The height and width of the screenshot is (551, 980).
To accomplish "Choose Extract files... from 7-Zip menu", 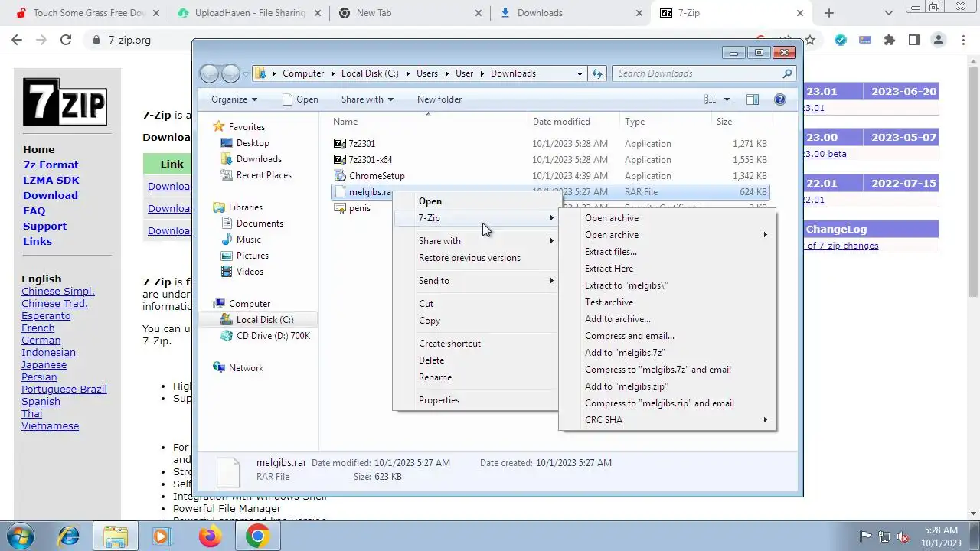I will coord(610,252).
